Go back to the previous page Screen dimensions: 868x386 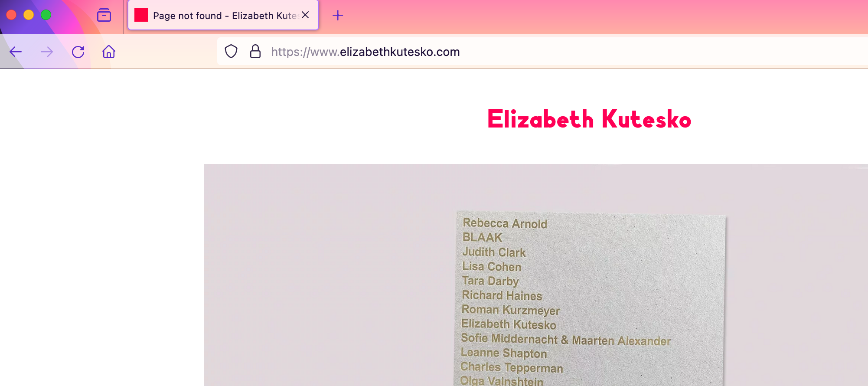click(x=16, y=52)
